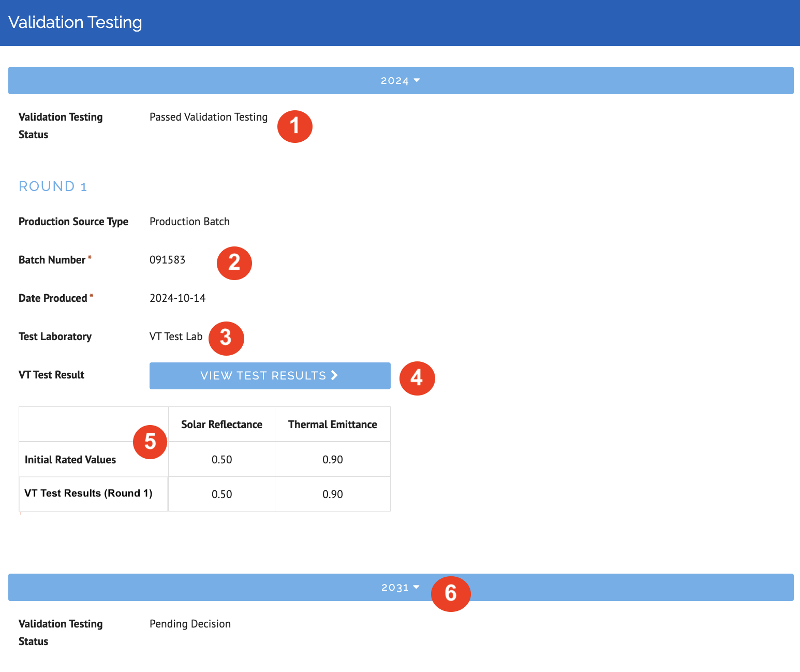Click the red numbered marker 1
Image resolution: width=800 pixels, height=672 pixels.
point(294,126)
